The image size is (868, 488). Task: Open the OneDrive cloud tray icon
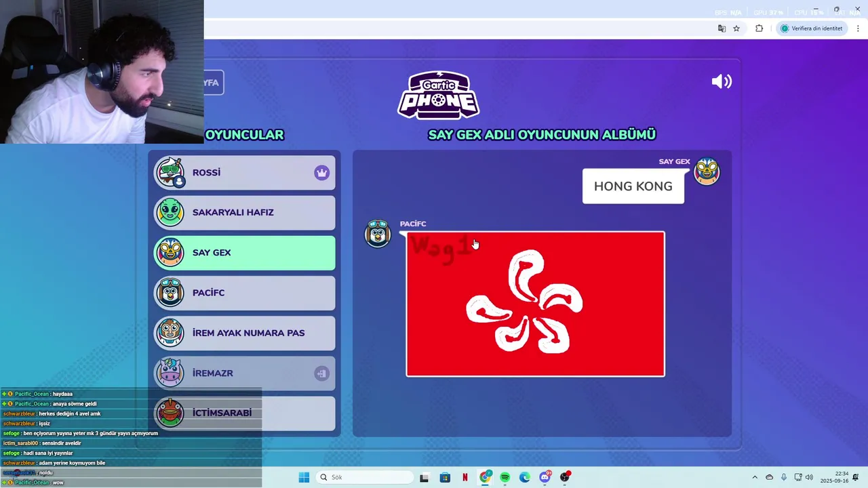(769, 477)
